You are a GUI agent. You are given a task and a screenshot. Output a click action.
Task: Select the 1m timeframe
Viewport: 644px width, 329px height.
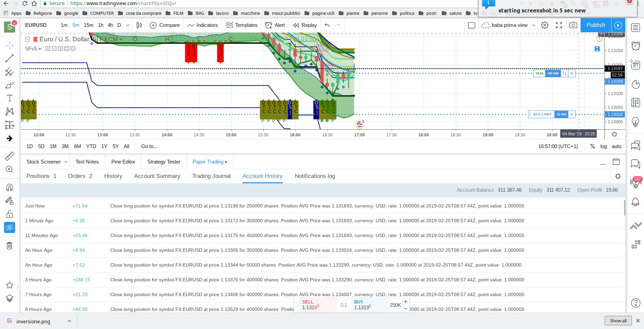[x=64, y=25]
